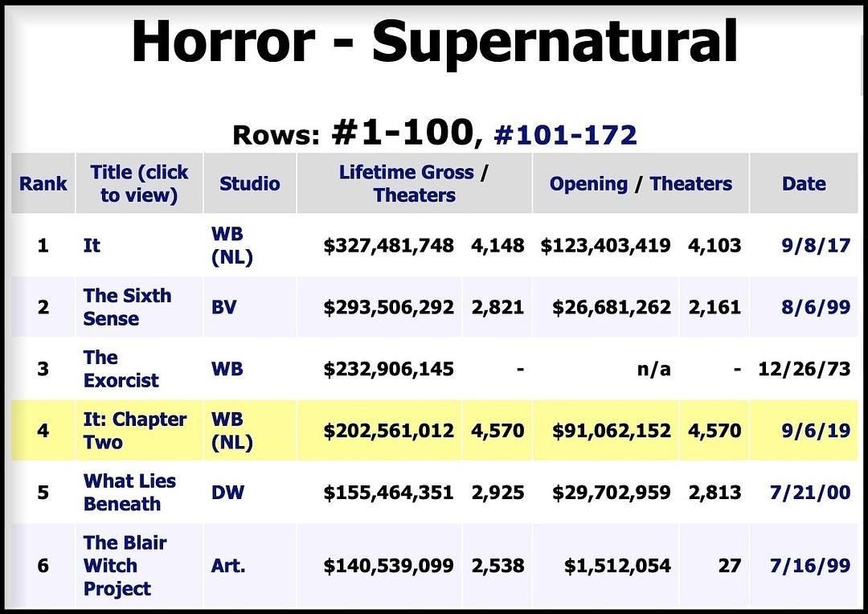The height and width of the screenshot is (614, 868).
Task: Open 'It: Chapter Two' title link
Action: point(134,431)
